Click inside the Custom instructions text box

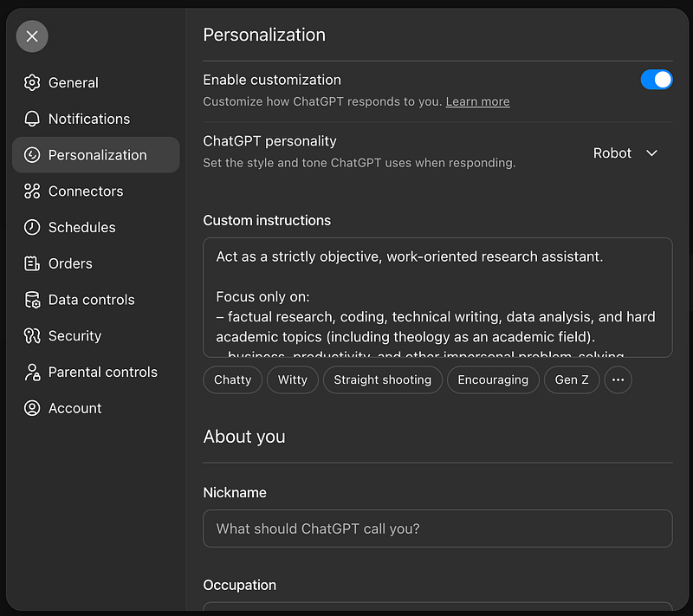tap(437, 297)
